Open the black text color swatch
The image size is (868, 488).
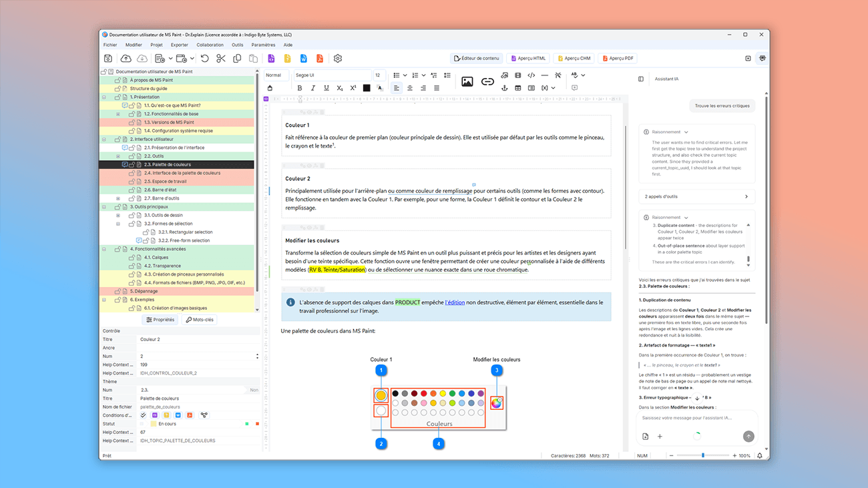tap(367, 88)
